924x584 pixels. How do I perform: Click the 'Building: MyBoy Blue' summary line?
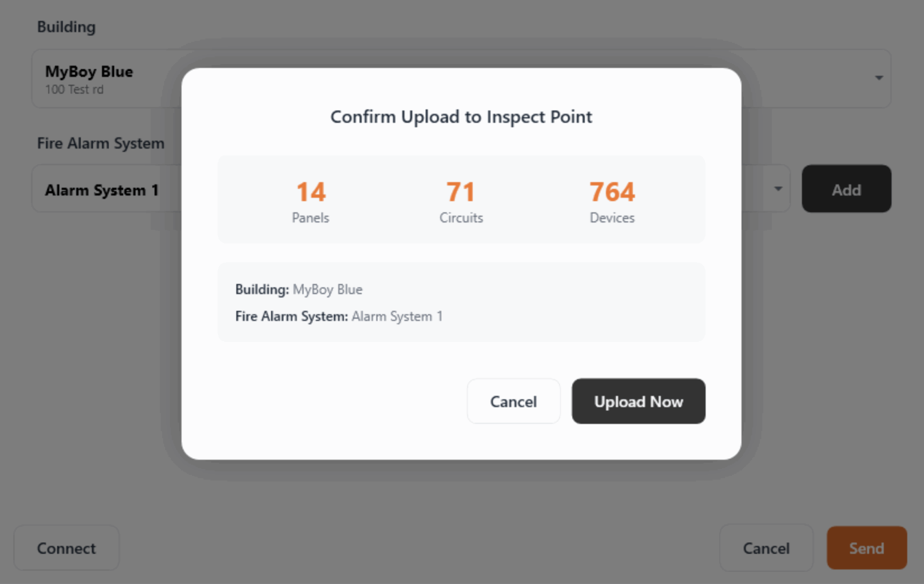point(299,290)
